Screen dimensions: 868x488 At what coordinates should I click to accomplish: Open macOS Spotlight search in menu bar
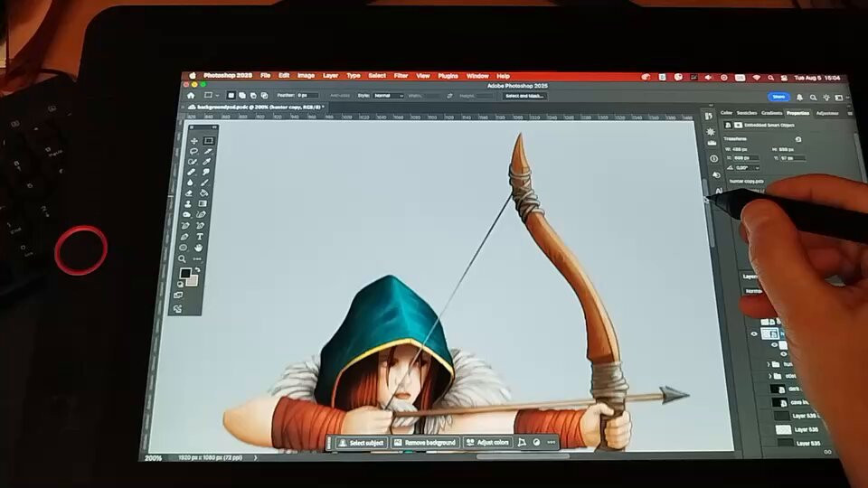click(x=770, y=78)
